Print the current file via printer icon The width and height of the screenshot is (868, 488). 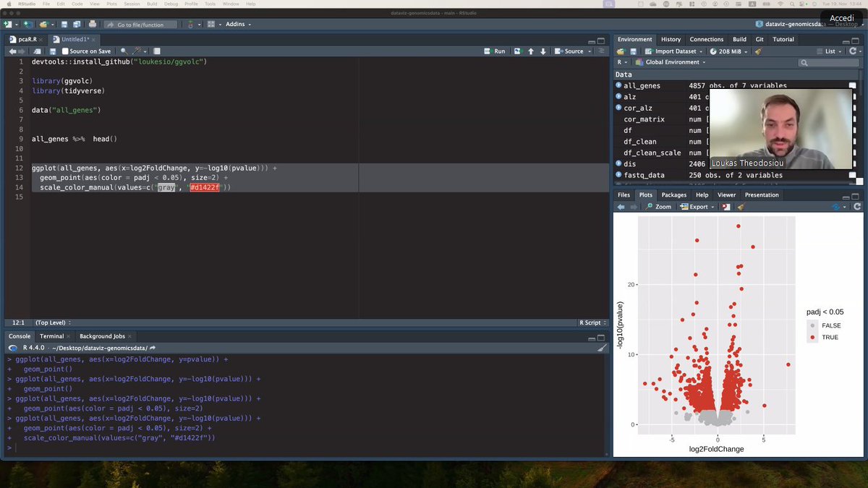tap(93, 24)
